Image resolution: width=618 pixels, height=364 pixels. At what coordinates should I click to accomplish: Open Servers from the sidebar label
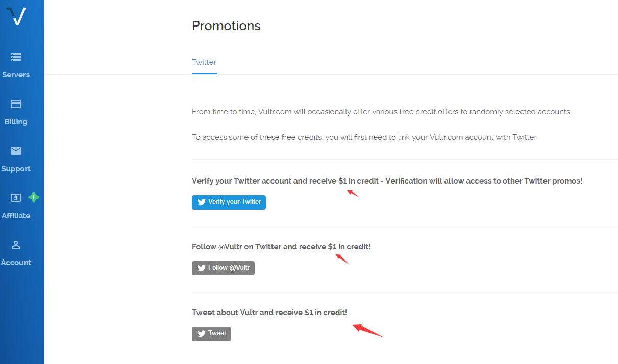click(x=16, y=75)
